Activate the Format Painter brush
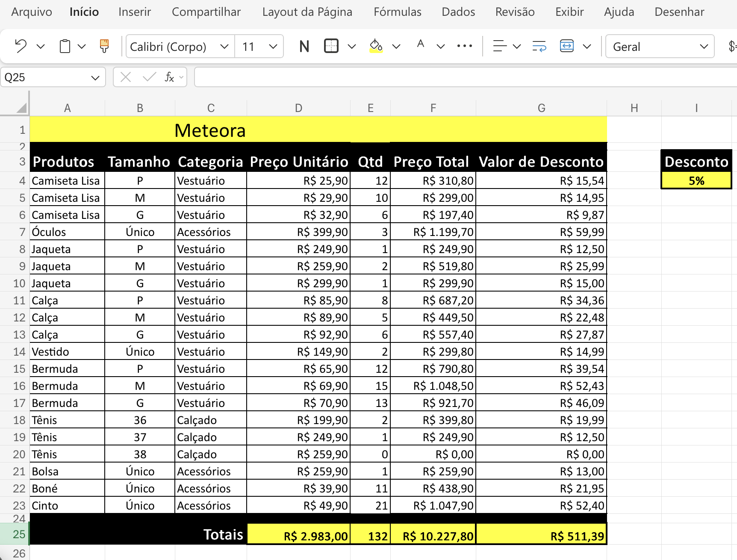This screenshot has width=737, height=560. pyautogui.click(x=104, y=46)
